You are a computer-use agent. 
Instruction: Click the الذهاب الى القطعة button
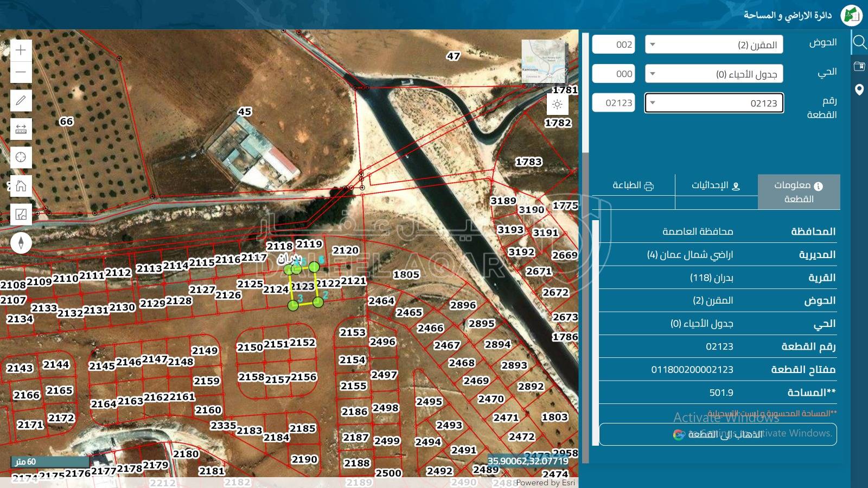(x=718, y=434)
